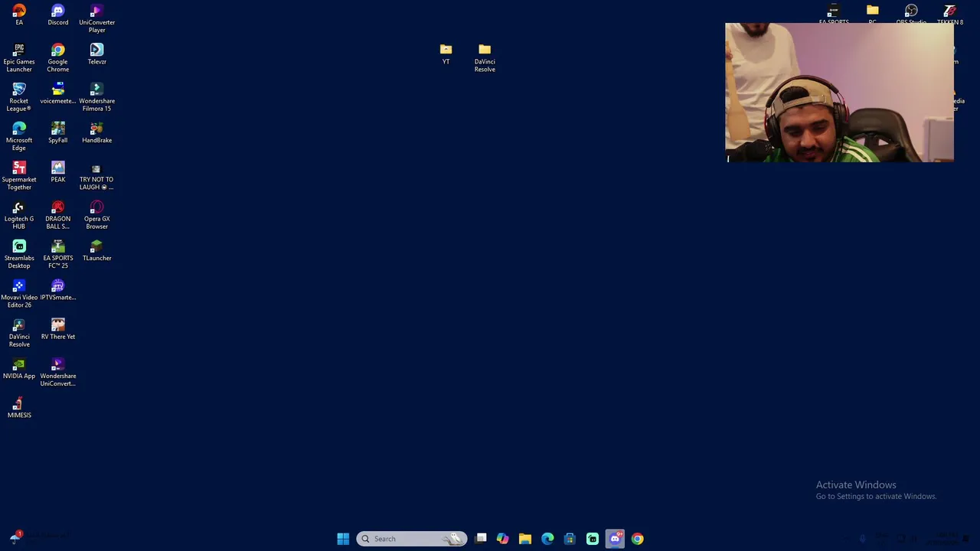Select TRY NOT TO LAUGH desktop file
The height and width of the screenshot is (551, 980).
[96, 175]
